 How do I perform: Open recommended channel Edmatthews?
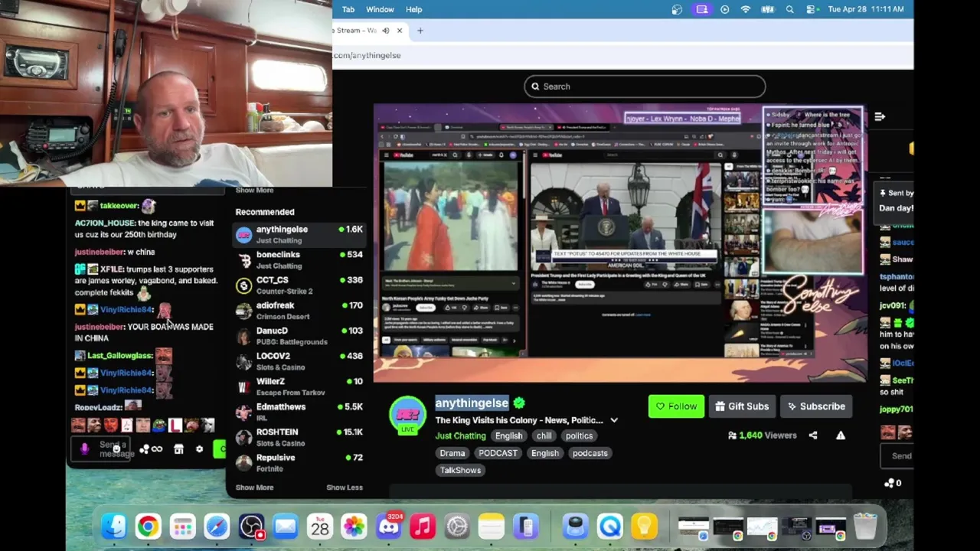299,412
